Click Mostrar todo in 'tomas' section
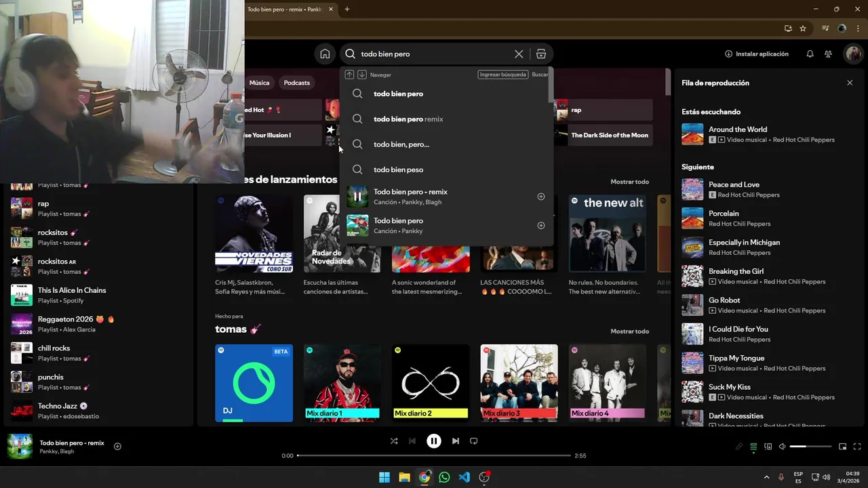The height and width of the screenshot is (488, 868). coord(629,331)
